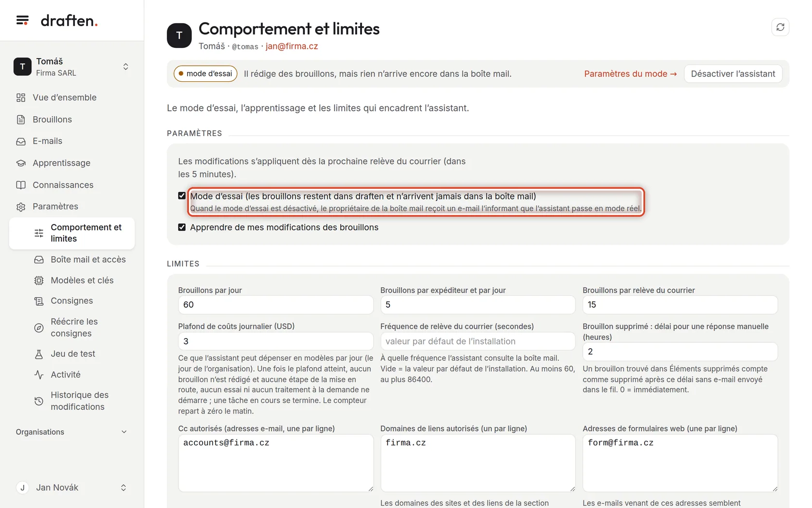Uncheck the Mode d'essai checkbox
The height and width of the screenshot is (508, 812).
coord(182,196)
